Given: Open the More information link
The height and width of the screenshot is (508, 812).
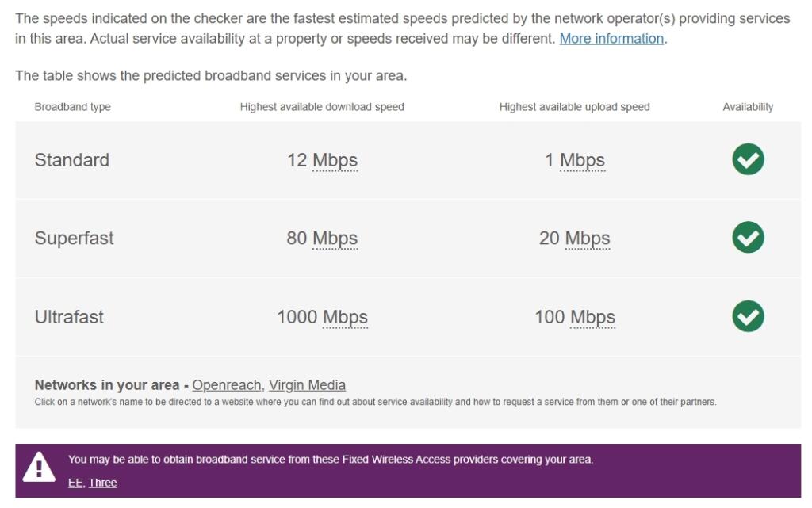Looking at the screenshot, I should (611, 39).
